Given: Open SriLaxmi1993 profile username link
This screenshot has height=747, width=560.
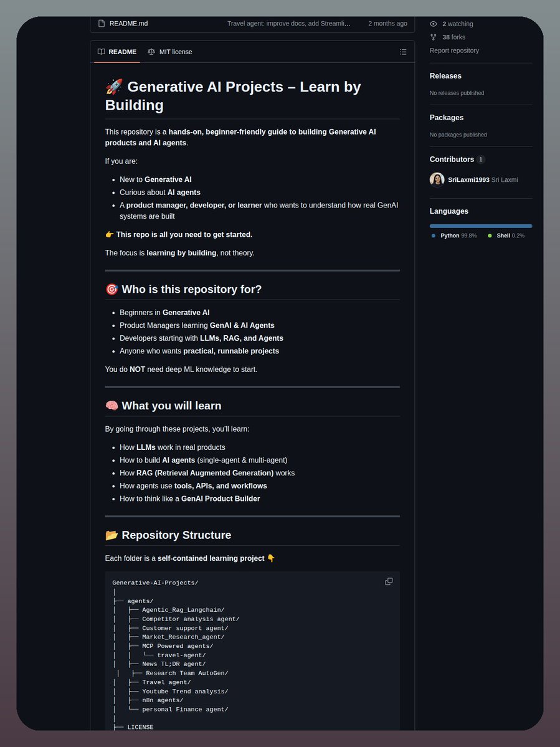Looking at the screenshot, I should tap(468, 179).
